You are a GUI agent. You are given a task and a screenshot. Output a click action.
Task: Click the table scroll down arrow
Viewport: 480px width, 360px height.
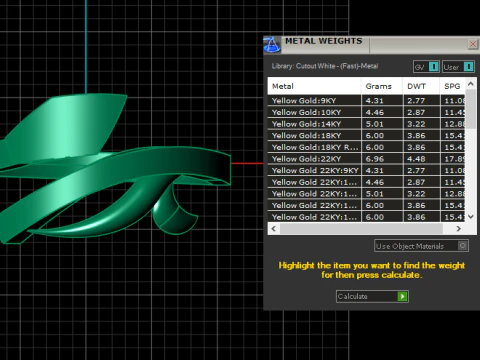tap(471, 217)
